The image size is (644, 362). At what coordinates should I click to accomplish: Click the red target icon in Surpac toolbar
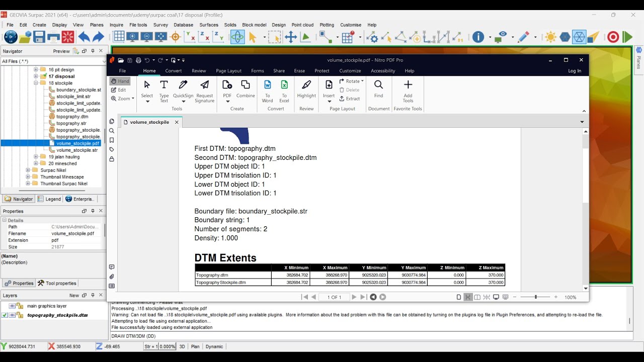613,37
